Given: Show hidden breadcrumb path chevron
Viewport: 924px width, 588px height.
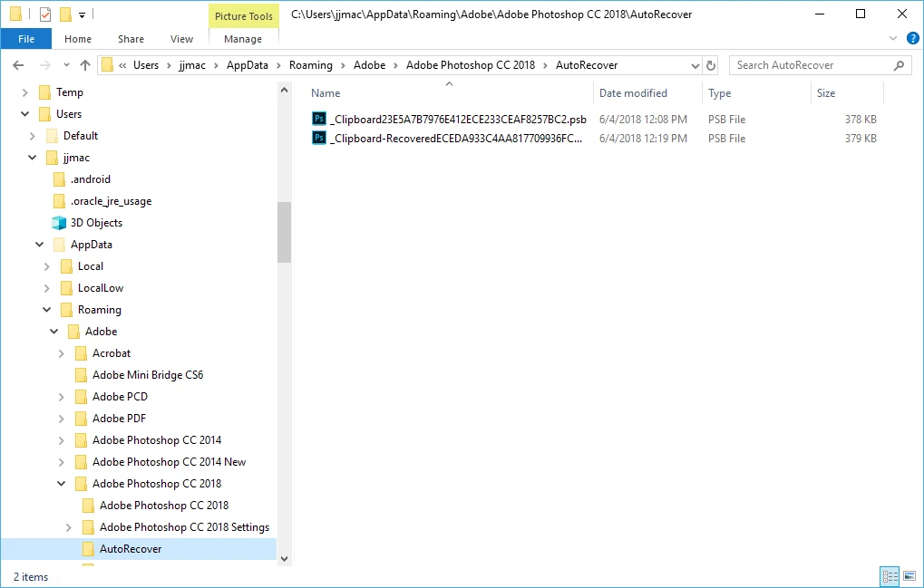Looking at the screenshot, I should [x=122, y=65].
